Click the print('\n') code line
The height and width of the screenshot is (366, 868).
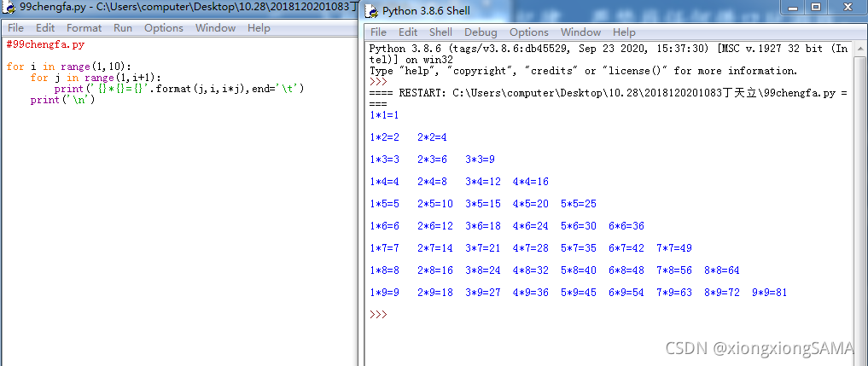click(63, 100)
